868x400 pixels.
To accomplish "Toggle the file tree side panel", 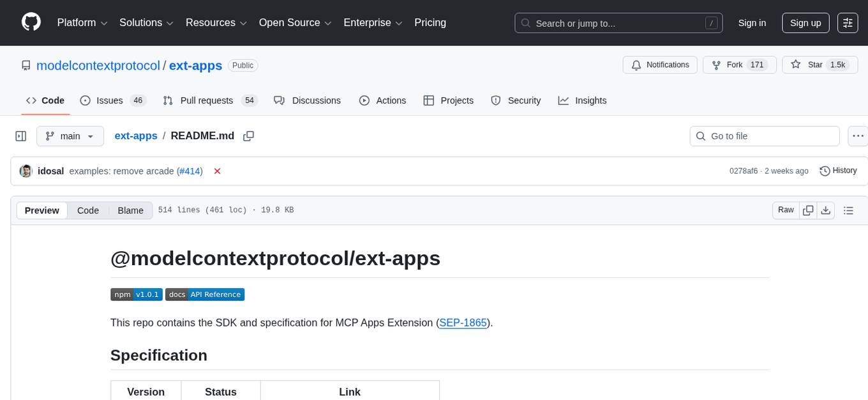I will 20,135.
